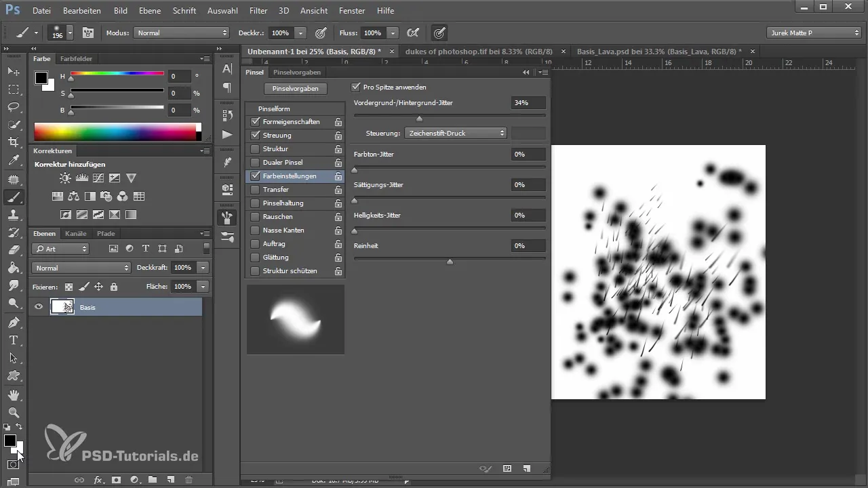
Task: Open the Jurek Matte P workspace dropdown
Action: (814, 33)
